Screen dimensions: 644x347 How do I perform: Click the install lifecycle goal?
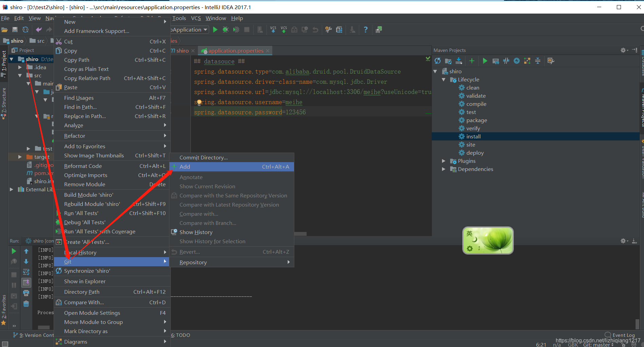pos(473,137)
